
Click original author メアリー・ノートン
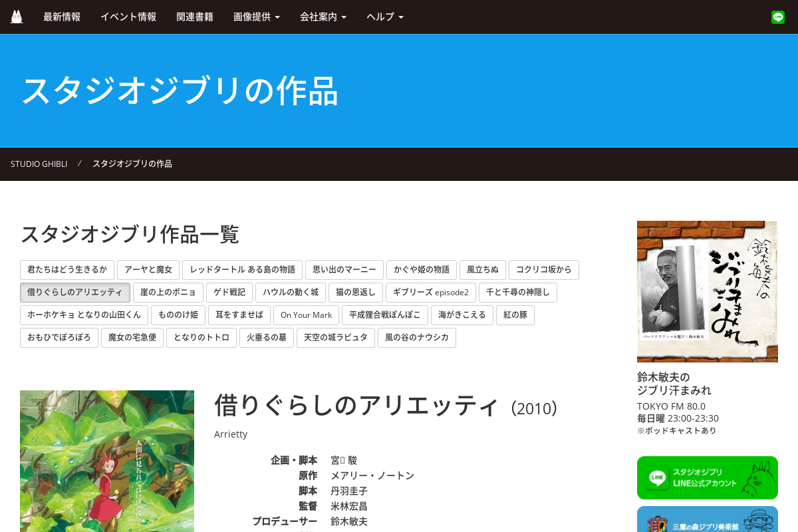pyautogui.click(x=372, y=475)
